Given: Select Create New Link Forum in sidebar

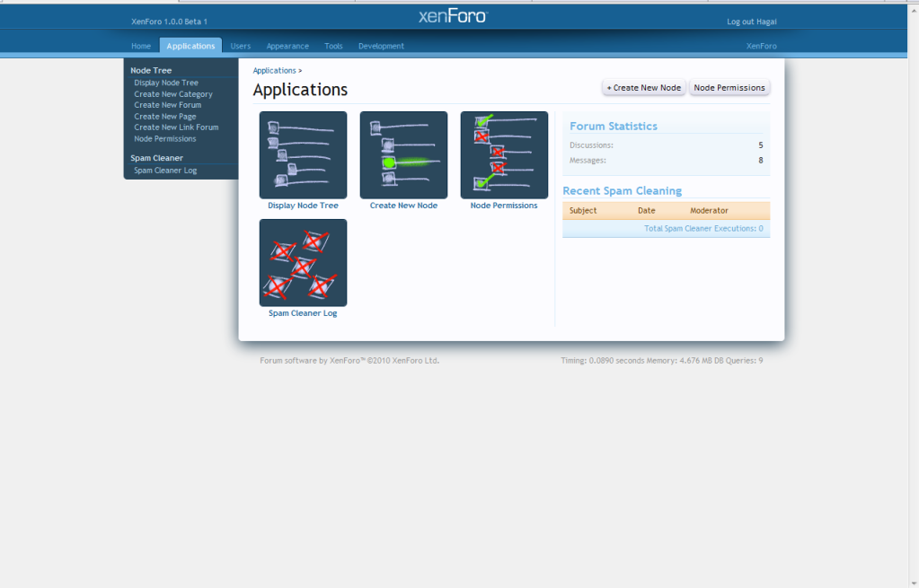Looking at the screenshot, I should tap(176, 127).
